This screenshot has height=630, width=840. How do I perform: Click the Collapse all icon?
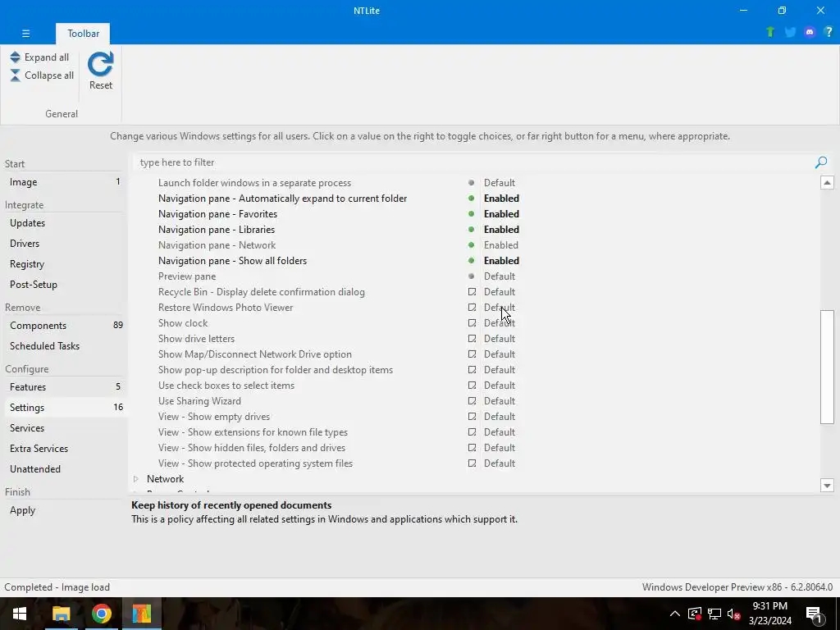pos(15,75)
